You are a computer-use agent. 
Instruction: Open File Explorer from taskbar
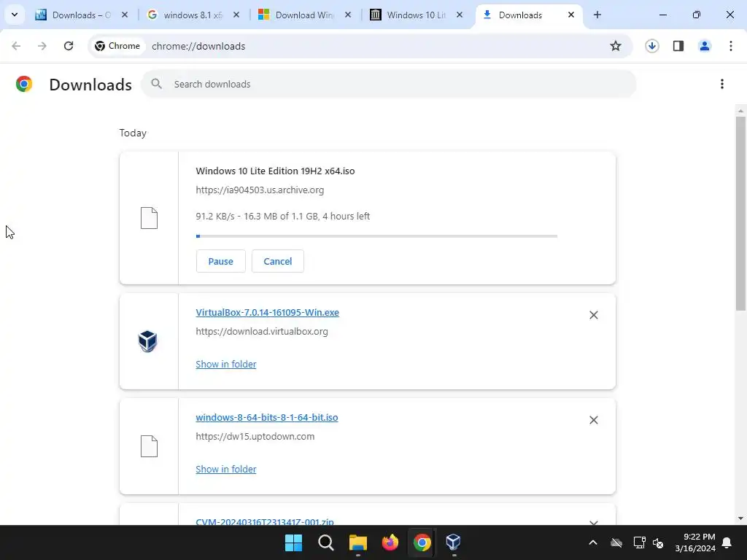pos(357,542)
